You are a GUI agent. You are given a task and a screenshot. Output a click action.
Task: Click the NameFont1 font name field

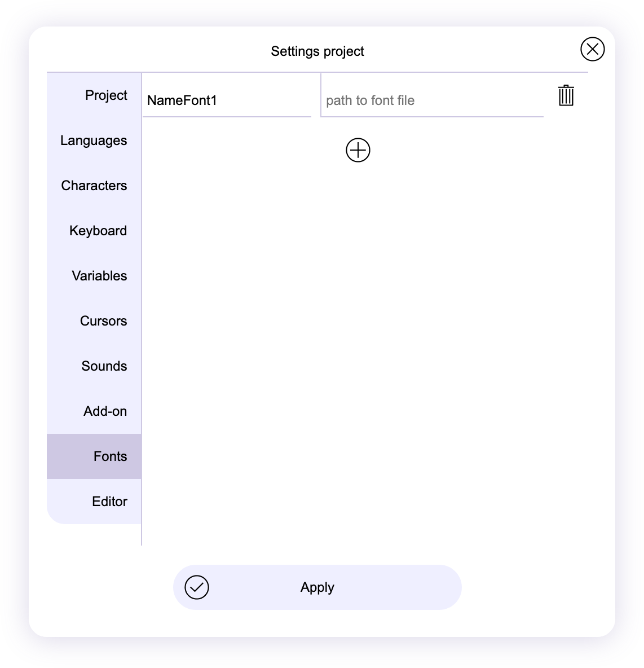point(226,100)
